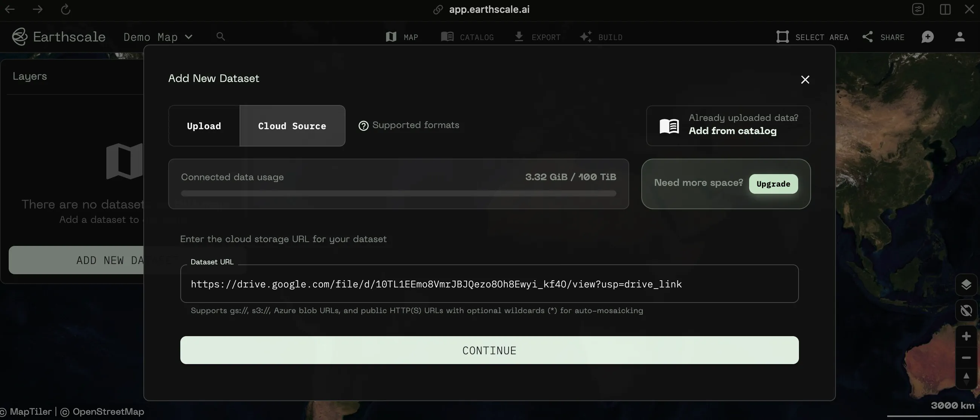This screenshot has width=980, height=420.
Task: Switch to the Upload tab
Action: (204, 126)
